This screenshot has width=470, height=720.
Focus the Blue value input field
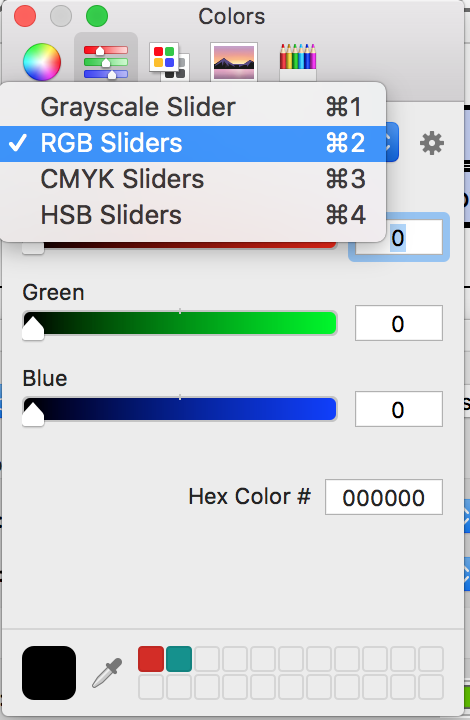(x=398, y=409)
